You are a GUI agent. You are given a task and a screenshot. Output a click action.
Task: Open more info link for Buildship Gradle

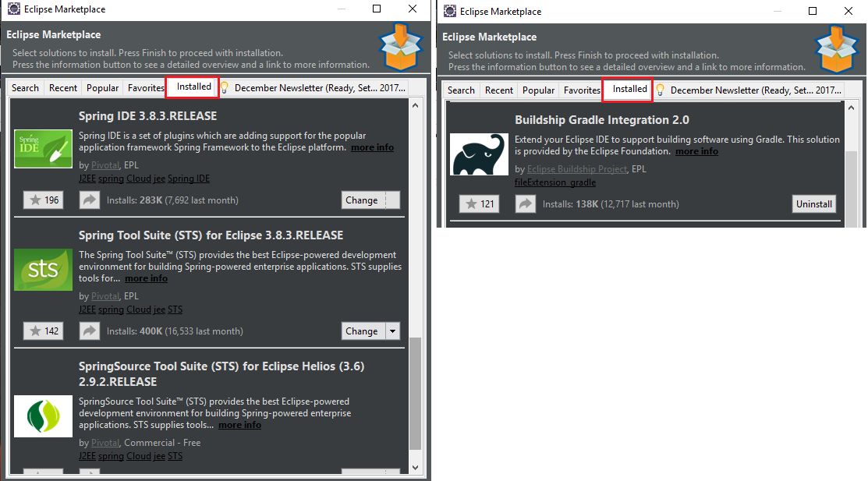tap(696, 151)
